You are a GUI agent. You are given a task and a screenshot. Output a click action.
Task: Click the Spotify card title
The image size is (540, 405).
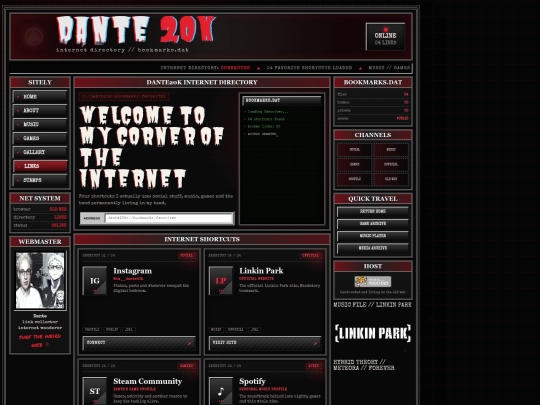click(x=252, y=381)
